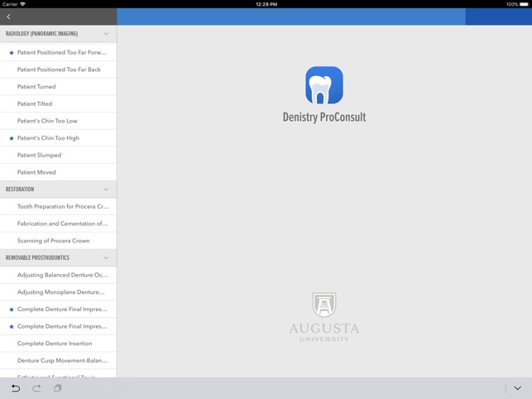Viewport: 532px width, 399px height.
Task: Click the Wi-Fi icon in status bar
Action: point(22,4)
